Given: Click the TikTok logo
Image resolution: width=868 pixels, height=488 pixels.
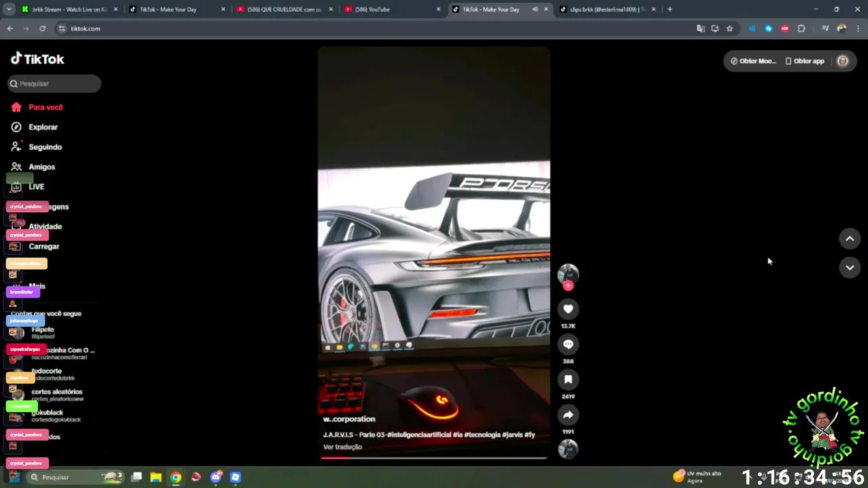Looking at the screenshot, I should tap(37, 59).
